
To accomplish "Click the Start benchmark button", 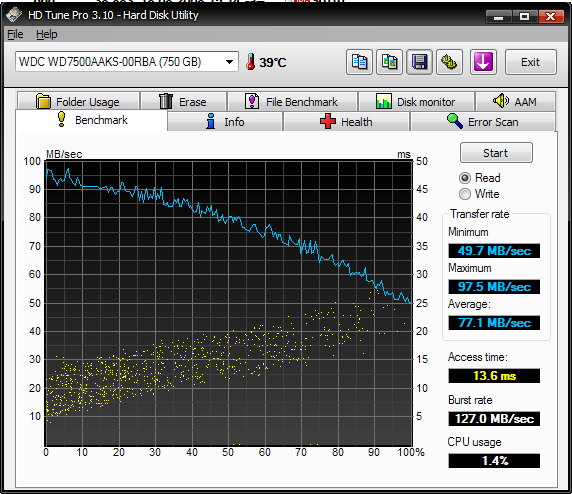I will pyautogui.click(x=496, y=153).
